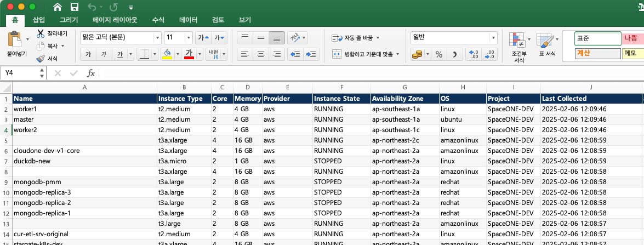Click Merge and Center (병합하고 가운데 맞춤)
644x245 pixels.
point(366,54)
